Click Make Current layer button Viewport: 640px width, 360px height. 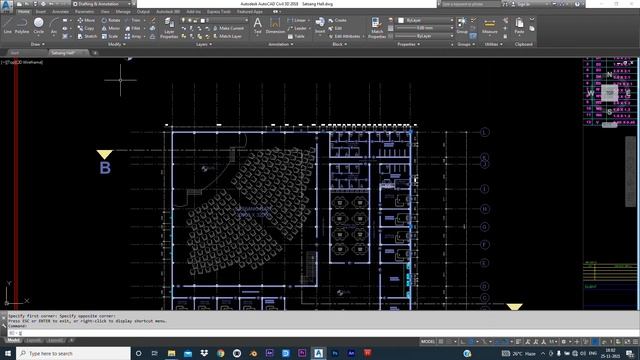pos(229,28)
